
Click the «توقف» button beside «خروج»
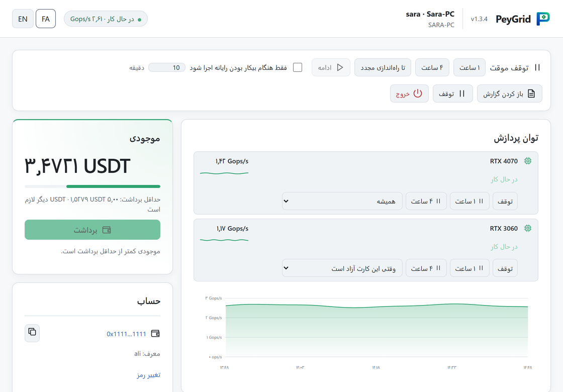[x=452, y=93]
